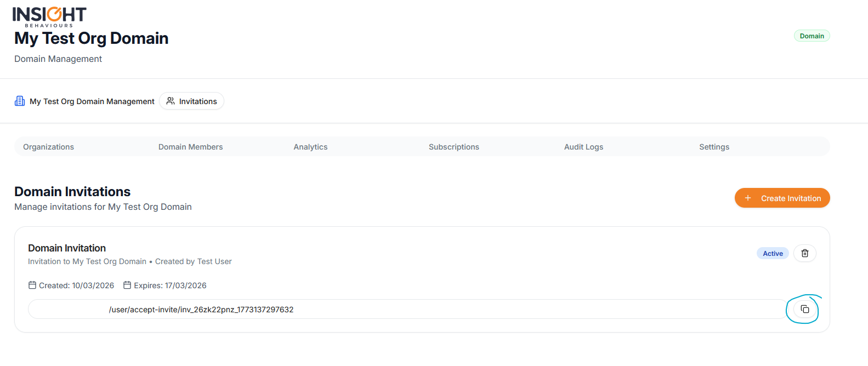
Task: Copy the invitation link to clipboard
Action: (804, 309)
